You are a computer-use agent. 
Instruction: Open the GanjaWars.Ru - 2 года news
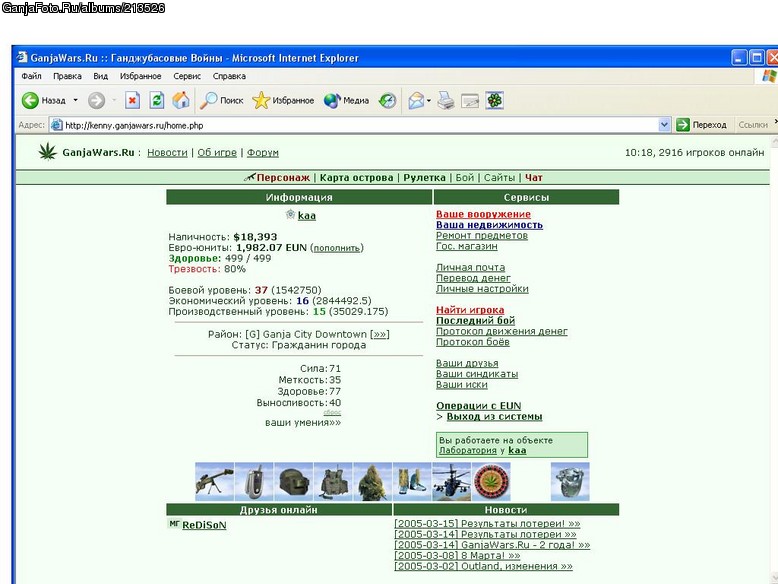point(492,545)
